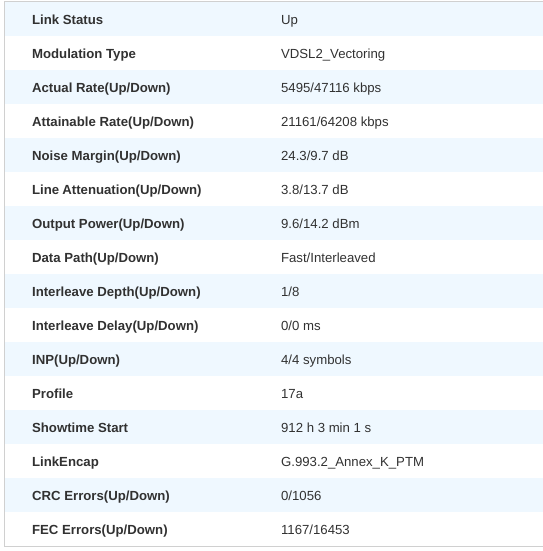Select the Actual Rate 5495/47116 kbps value

[331, 87]
